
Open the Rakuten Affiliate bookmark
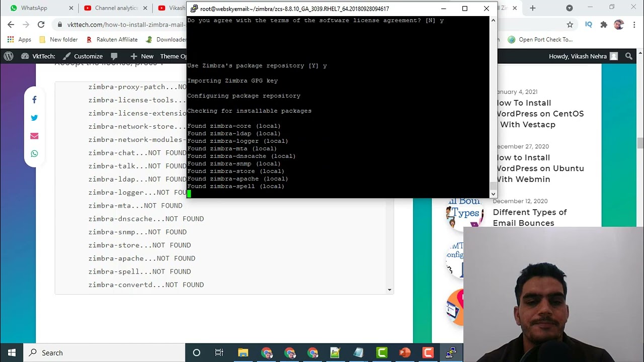point(111,39)
